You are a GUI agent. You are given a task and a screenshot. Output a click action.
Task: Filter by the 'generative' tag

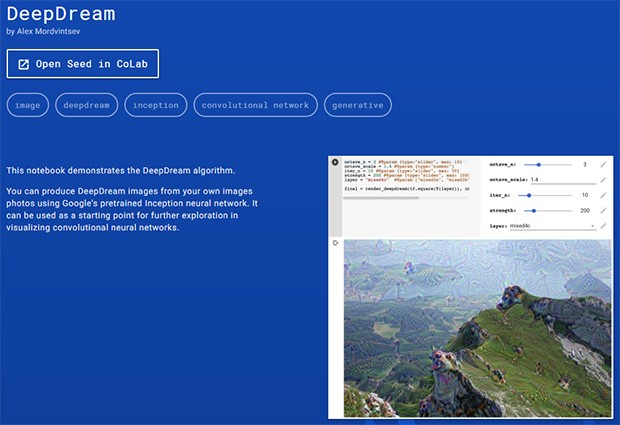point(358,105)
